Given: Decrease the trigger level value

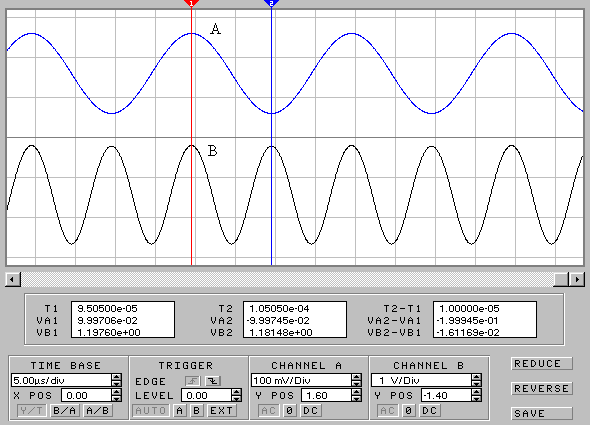Looking at the screenshot, I should 236,399.
